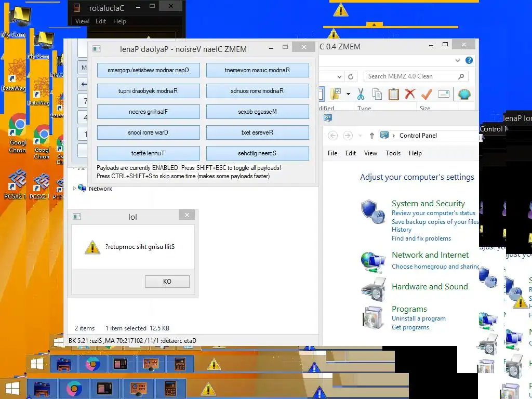Open the recent locations dropdown in Control Panel
The width and height of the screenshot is (532, 399).
point(360,136)
